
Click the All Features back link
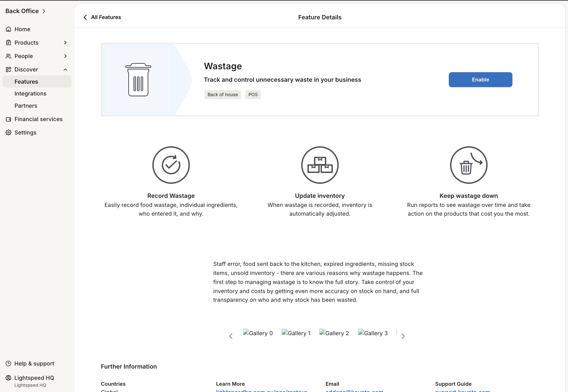coord(106,17)
